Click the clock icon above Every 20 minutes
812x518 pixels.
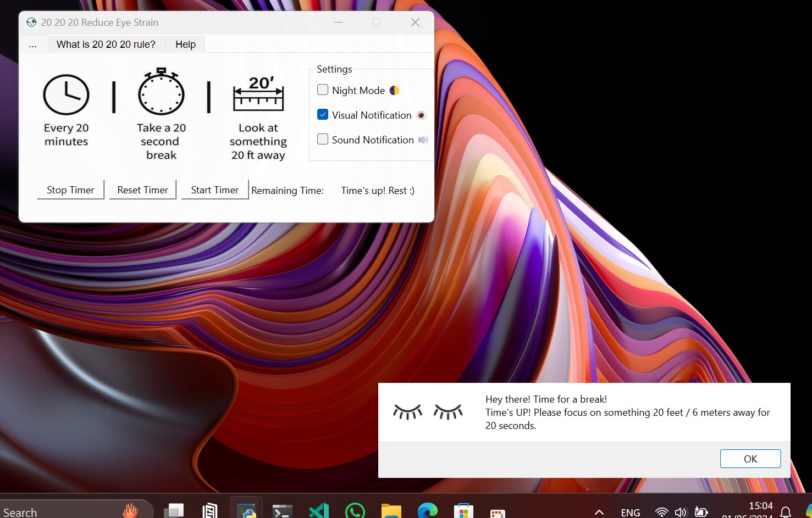tap(66, 93)
